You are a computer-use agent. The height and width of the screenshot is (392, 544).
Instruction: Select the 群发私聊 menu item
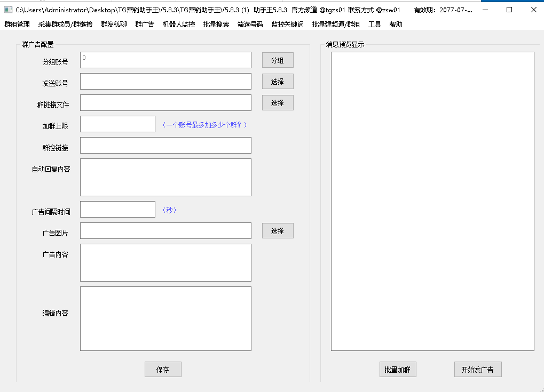tap(114, 25)
